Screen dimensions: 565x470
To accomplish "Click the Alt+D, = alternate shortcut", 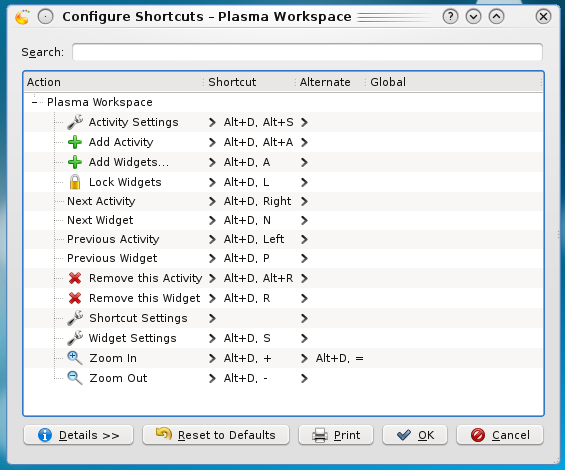I will [340, 358].
